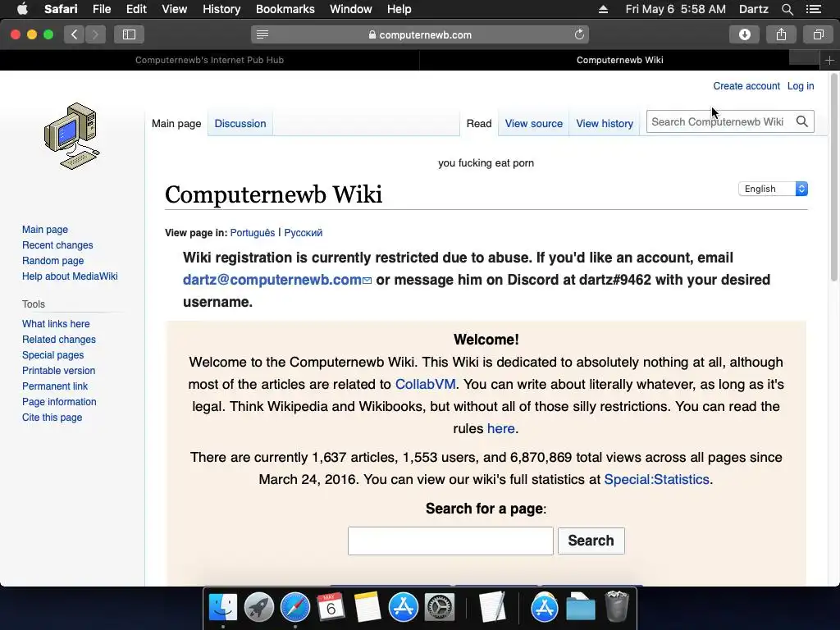This screenshot has height=630, width=840.
Task: Open the Safari downloads button
Action: [745, 34]
